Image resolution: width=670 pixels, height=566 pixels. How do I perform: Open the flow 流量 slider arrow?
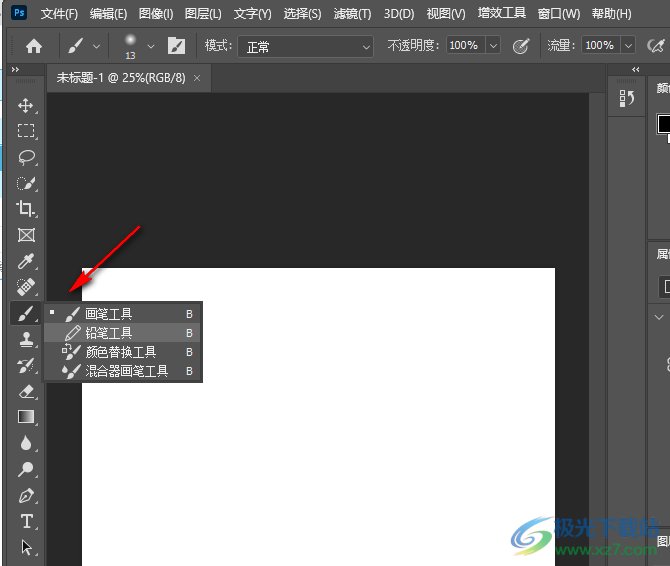pyautogui.click(x=628, y=45)
